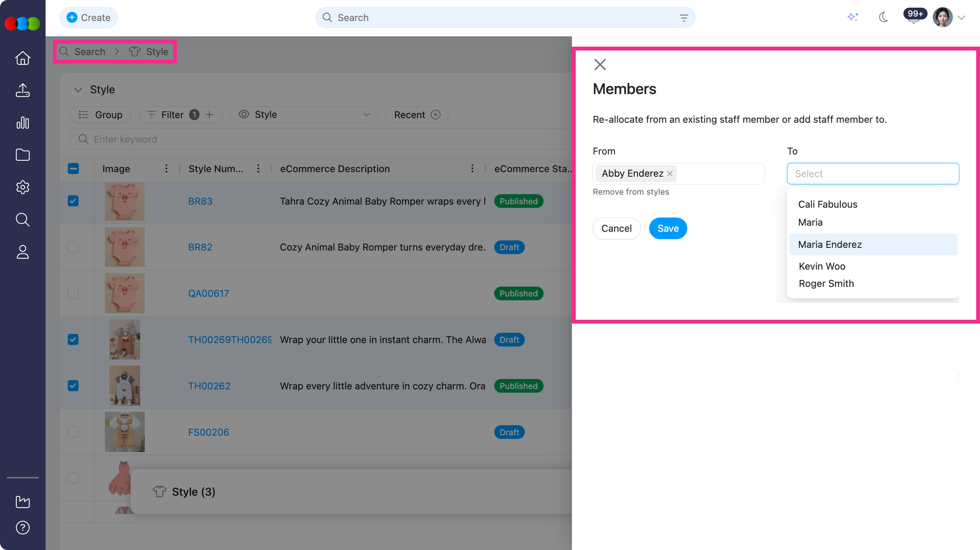Screen dimensions: 980x550
Task: Open Style Number column options dots
Action: click(x=258, y=169)
